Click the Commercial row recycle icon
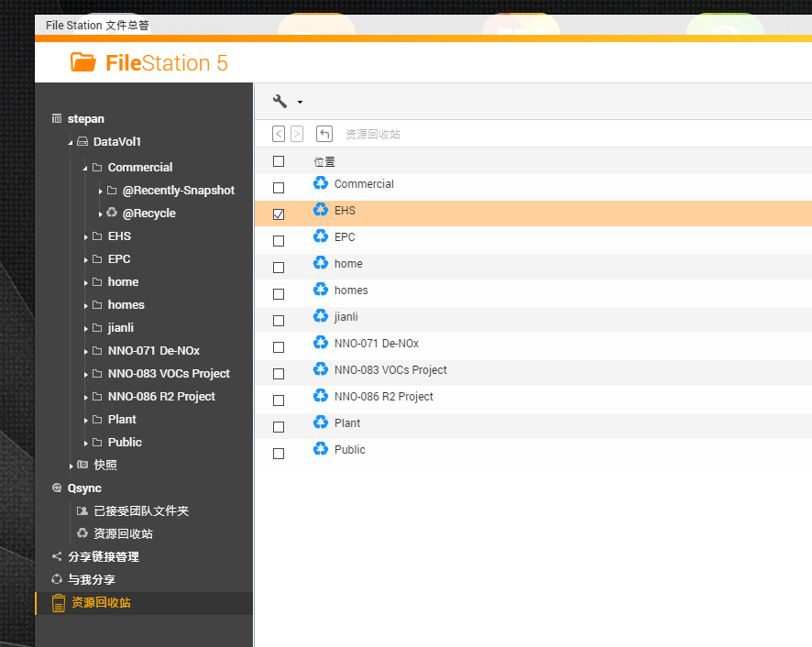The width and height of the screenshot is (812, 647). pyautogui.click(x=321, y=183)
